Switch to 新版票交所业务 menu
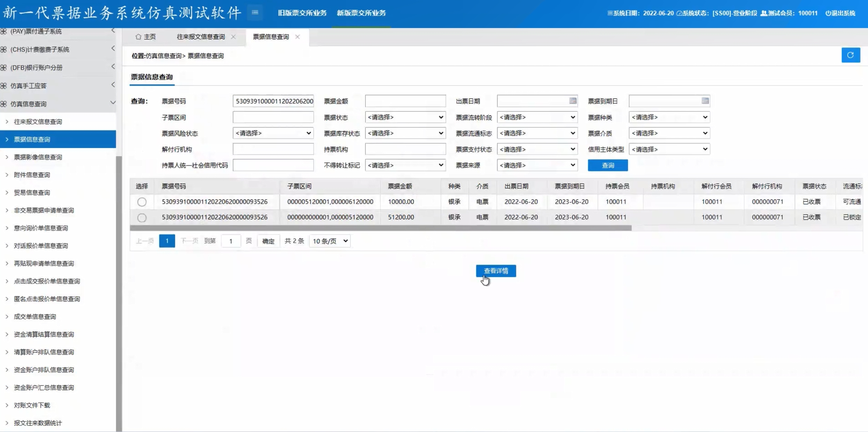The height and width of the screenshot is (432, 868). point(361,13)
